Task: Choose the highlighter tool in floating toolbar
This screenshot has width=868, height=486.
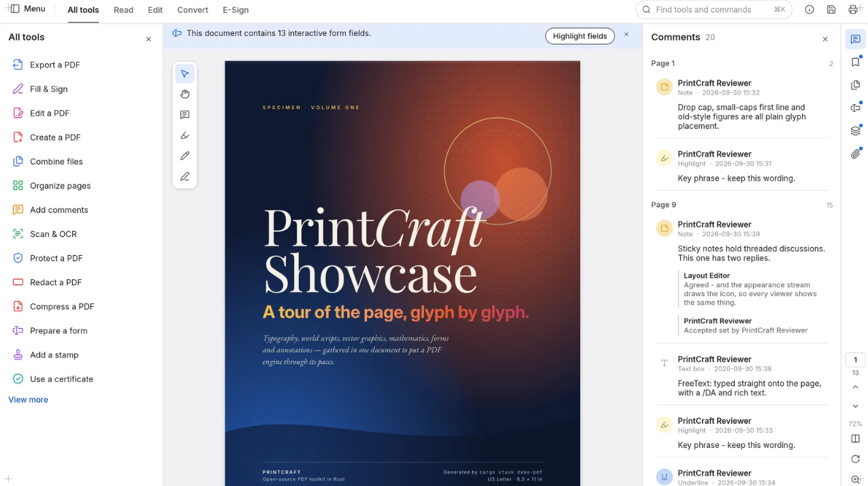Action: coord(184,135)
